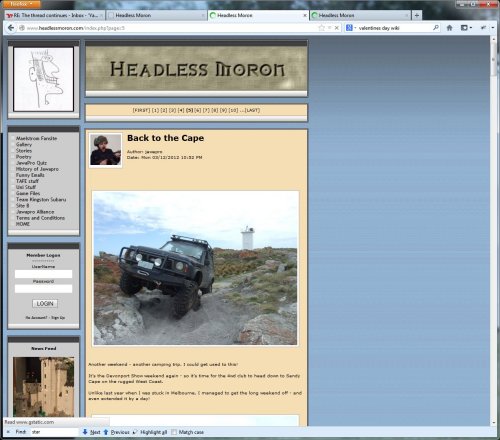Open the Stories sidebar link

tap(24, 151)
